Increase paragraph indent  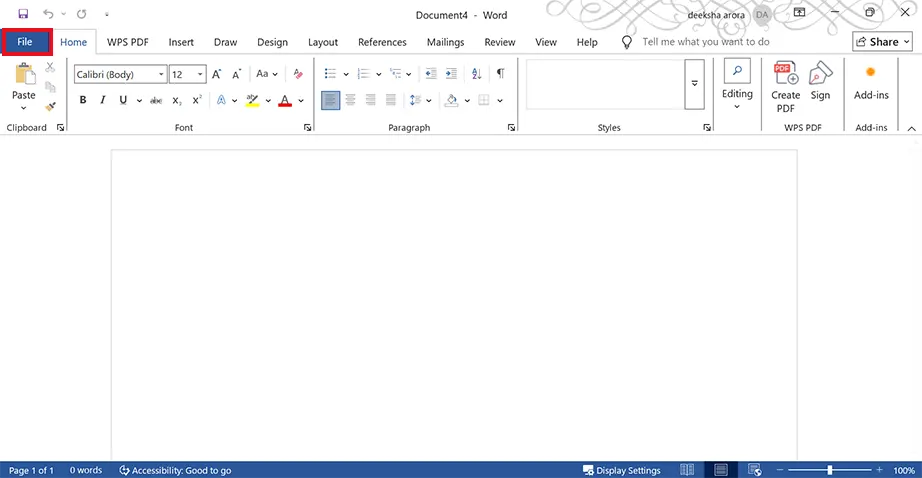451,73
